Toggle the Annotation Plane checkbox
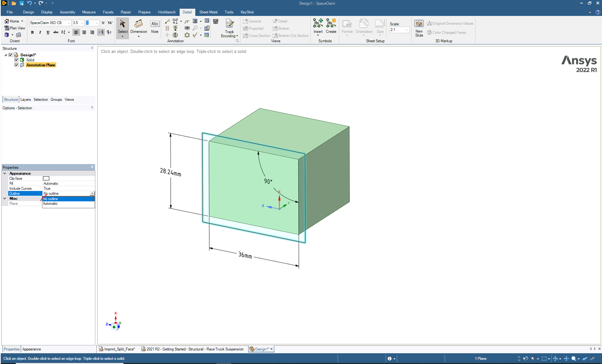This screenshot has width=602, height=364. coord(17,65)
